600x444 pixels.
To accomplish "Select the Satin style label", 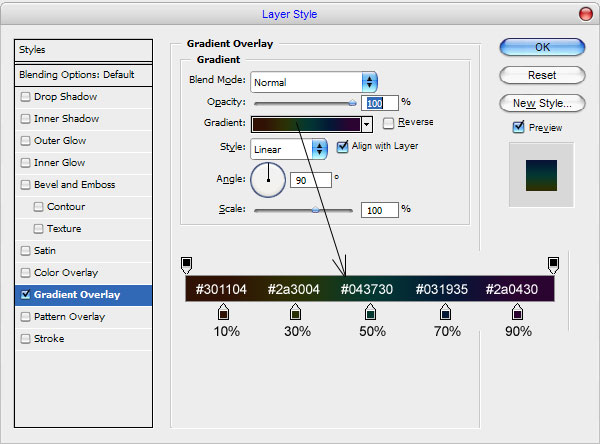I will click(45, 251).
